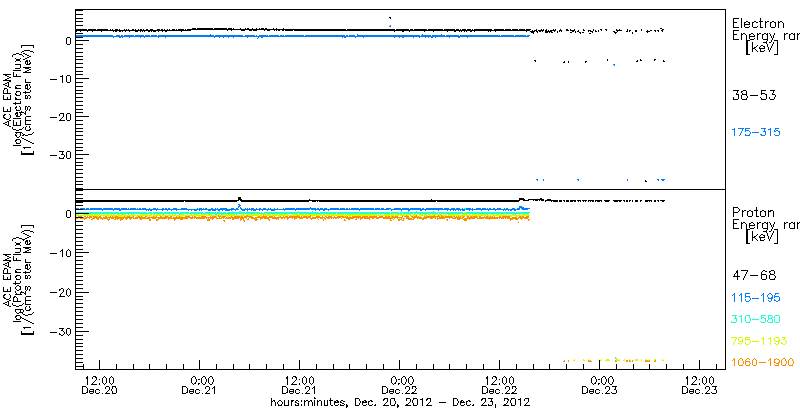The width and height of the screenshot is (800, 410).
Task: Click the -30 tick on electron axis
Action: click(x=60, y=155)
